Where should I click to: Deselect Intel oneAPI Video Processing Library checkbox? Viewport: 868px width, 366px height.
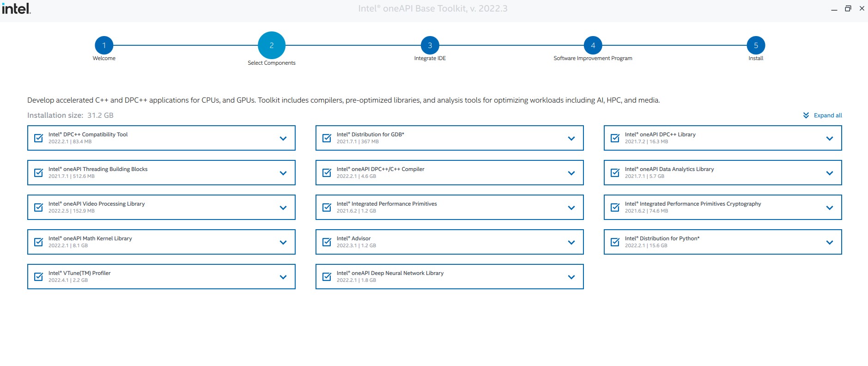click(x=39, y=207)
